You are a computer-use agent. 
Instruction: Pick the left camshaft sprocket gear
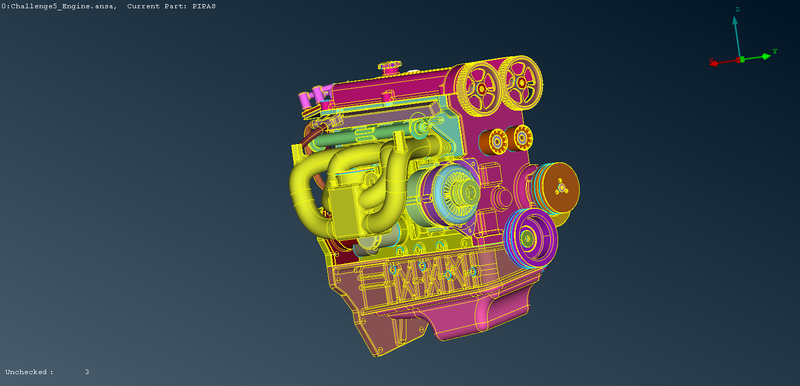(479, 89)
